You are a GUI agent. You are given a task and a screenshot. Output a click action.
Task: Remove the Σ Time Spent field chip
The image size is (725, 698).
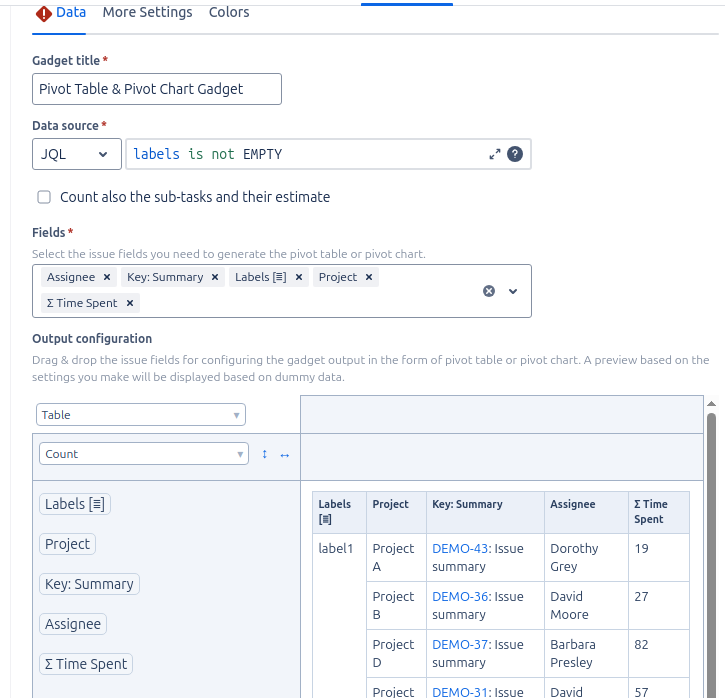[x=130, y=303]
